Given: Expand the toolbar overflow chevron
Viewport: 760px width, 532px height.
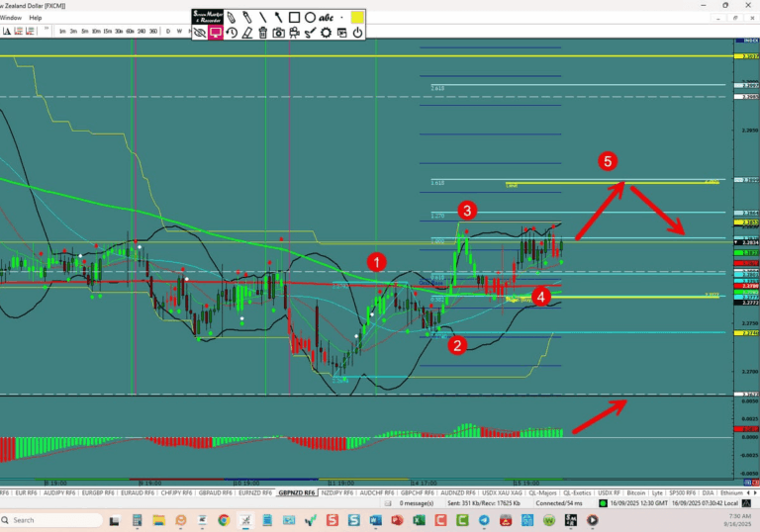Looking at the screenshot, I should [x=47, y=29].
